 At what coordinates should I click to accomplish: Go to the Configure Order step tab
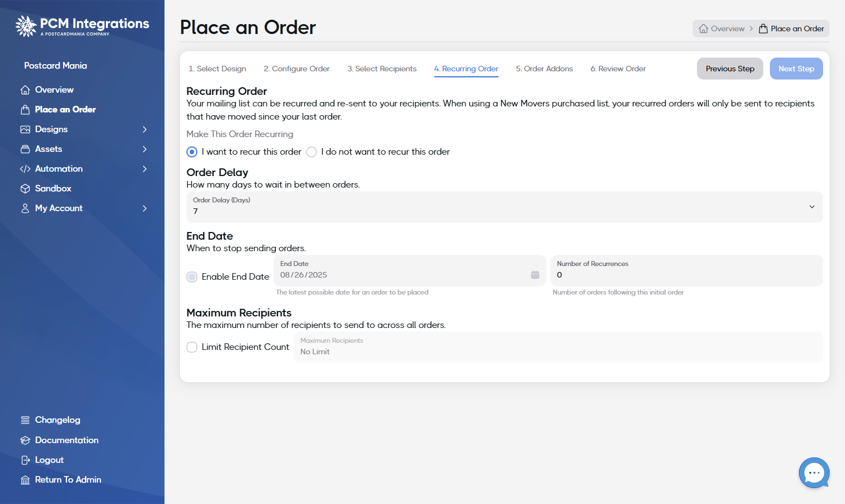297,69
